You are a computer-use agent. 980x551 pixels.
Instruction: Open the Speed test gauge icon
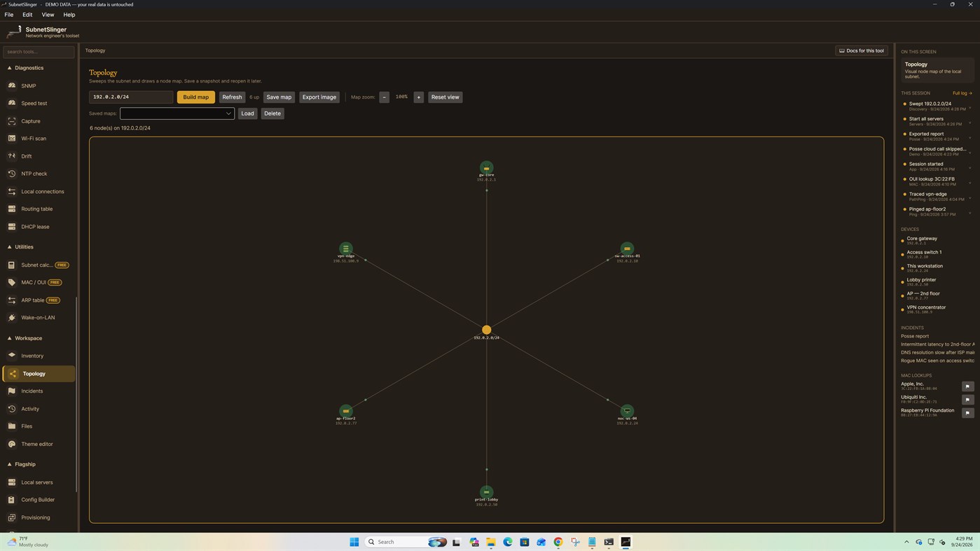12,103
